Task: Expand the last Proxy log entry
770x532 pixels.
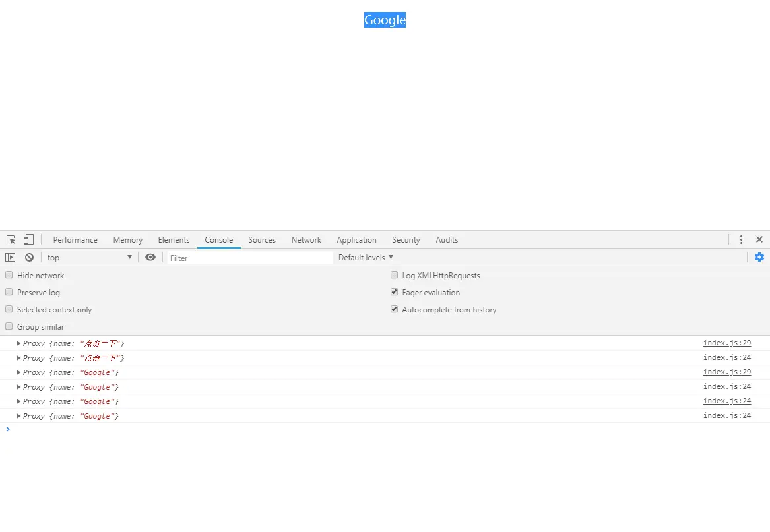Action: click(18, 416)
